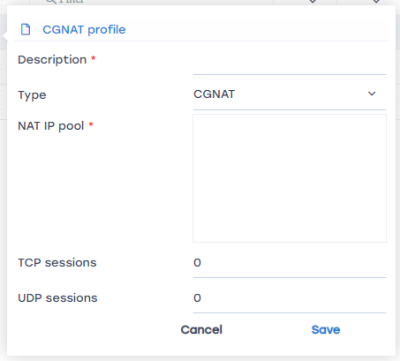This screenshot has height=361, width=400.
Task: Click the CGNAT profile title text
Action: [x=84, y=30]
